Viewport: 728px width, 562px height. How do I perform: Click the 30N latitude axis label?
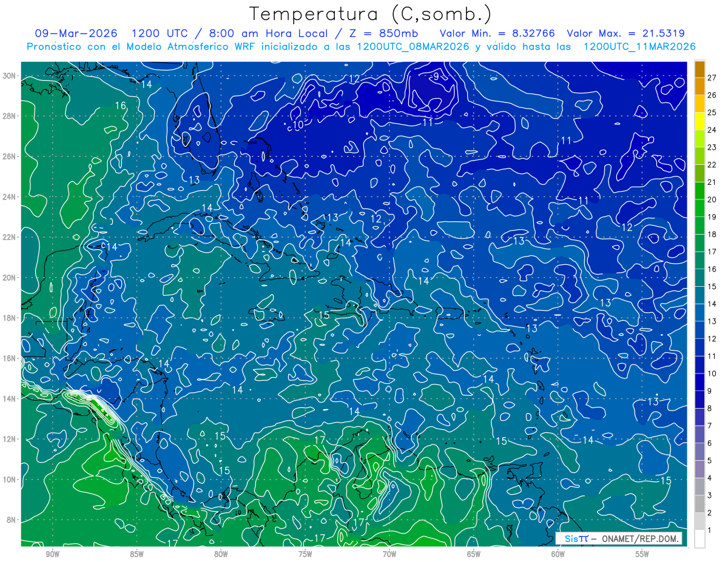[10, 76]
